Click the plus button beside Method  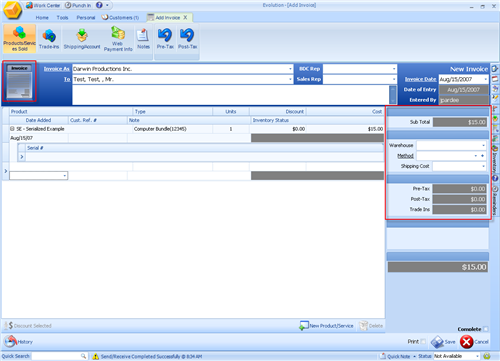(482, 156)
